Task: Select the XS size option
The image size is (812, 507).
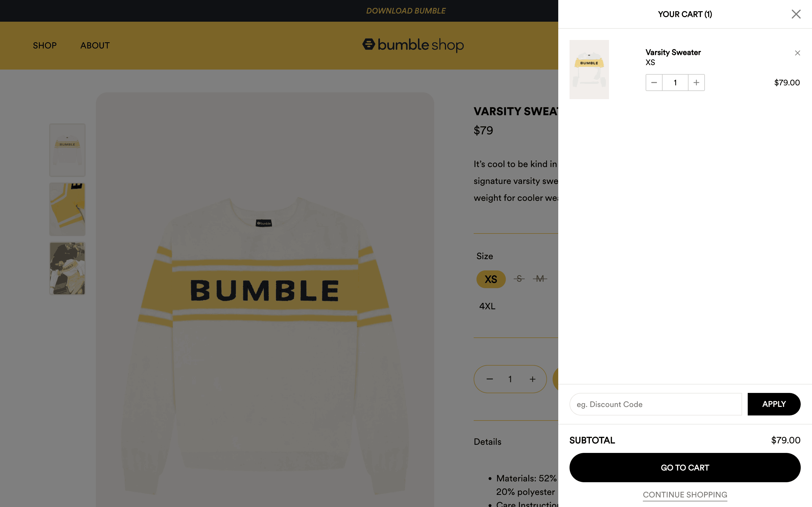Action: point(491,279)
